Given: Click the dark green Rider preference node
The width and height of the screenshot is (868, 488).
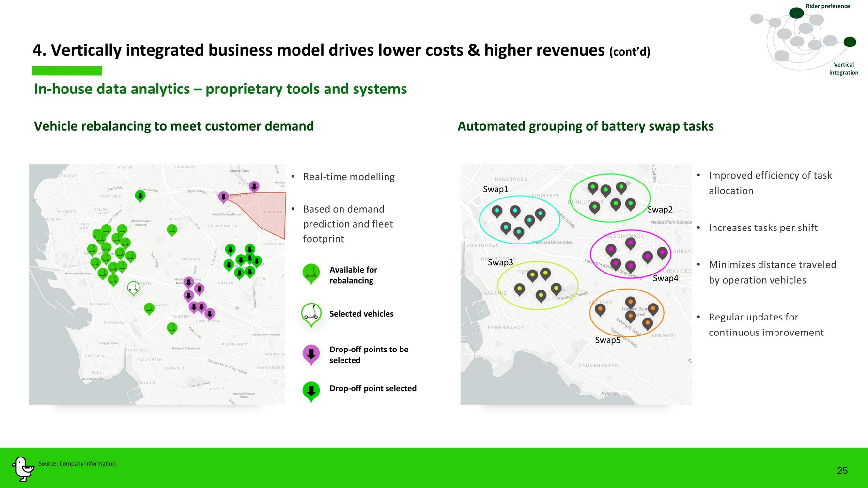Looking at the screenshot, I should 796,13.
